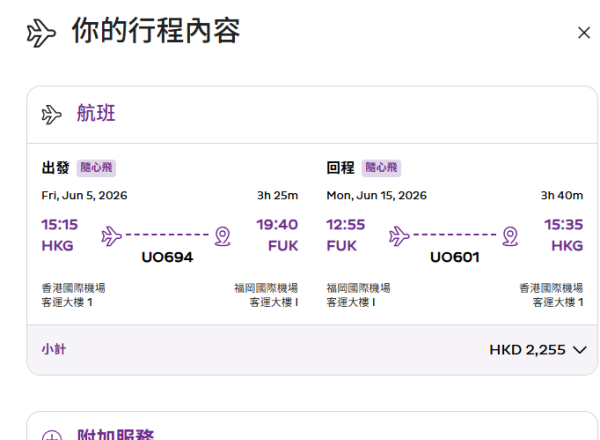Click flight number UO601

455,257
